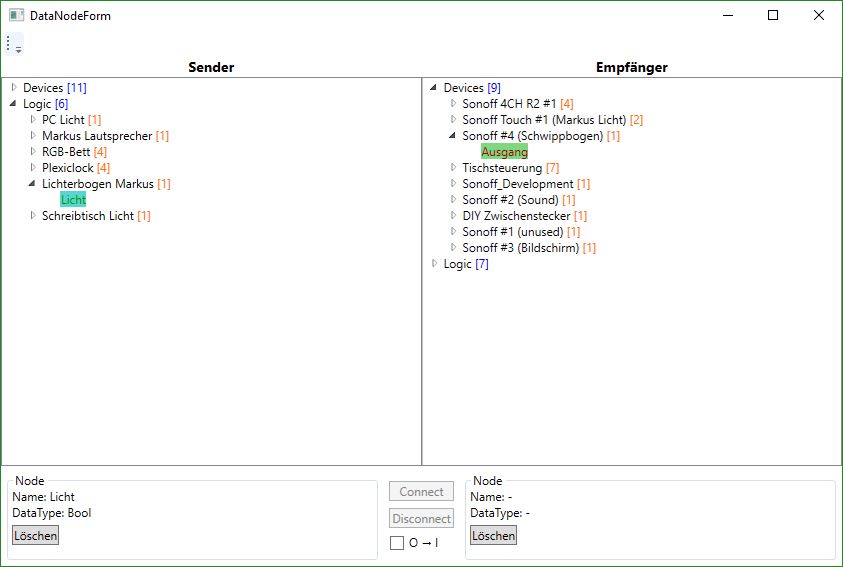Expand the Plexiclock node

[33, 167]
